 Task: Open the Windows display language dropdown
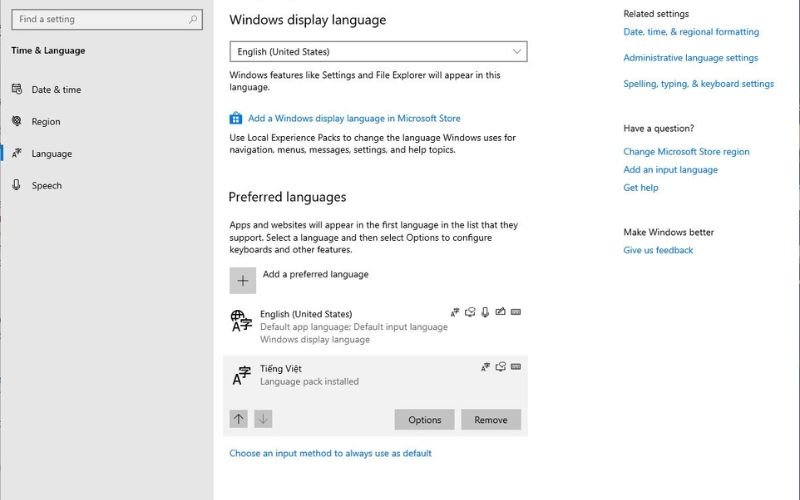click(x=379, y=52)
